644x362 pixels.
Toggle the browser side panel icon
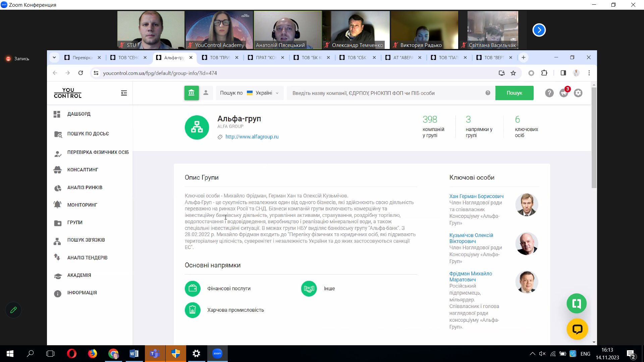tap(563, 73)
